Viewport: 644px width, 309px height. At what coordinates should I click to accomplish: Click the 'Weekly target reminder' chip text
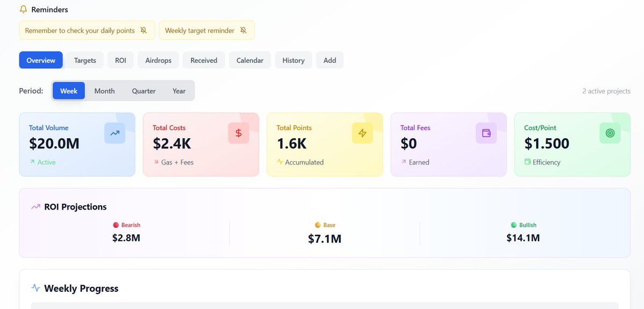tap(200, 31)
